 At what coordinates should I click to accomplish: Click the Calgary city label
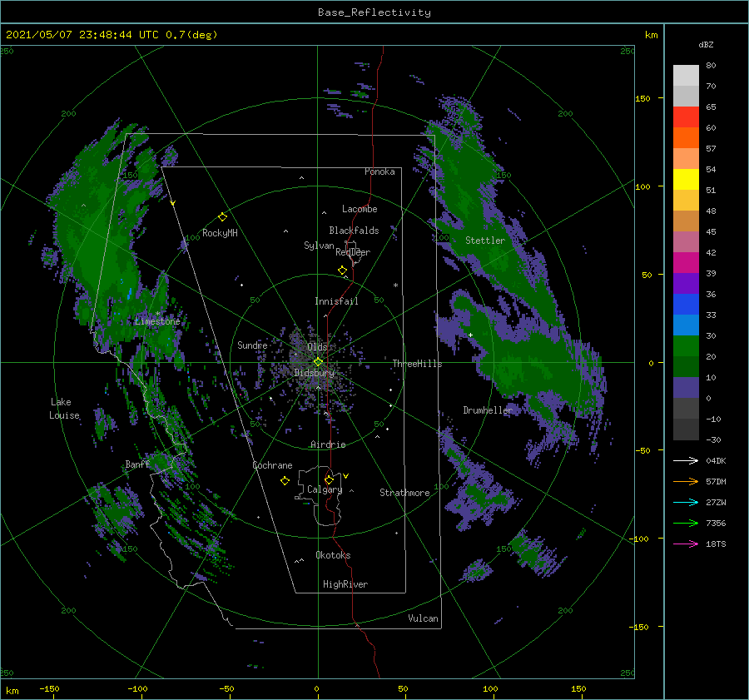pos(325,489)
